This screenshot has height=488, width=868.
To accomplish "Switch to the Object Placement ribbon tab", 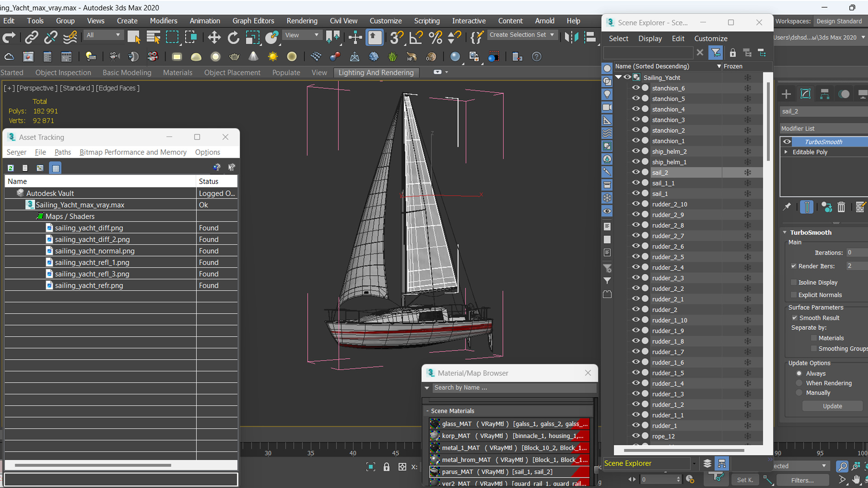I will [232, 73].
